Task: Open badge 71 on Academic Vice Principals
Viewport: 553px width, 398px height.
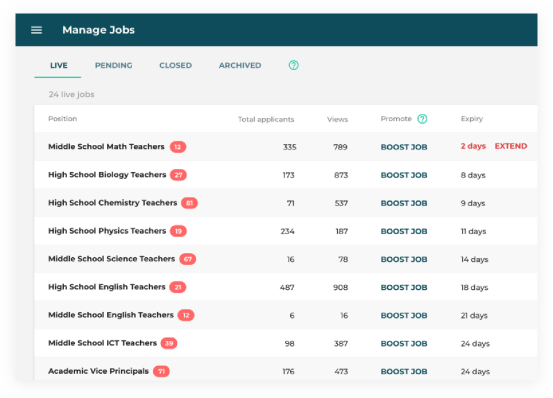Action: tap(162, 371)
